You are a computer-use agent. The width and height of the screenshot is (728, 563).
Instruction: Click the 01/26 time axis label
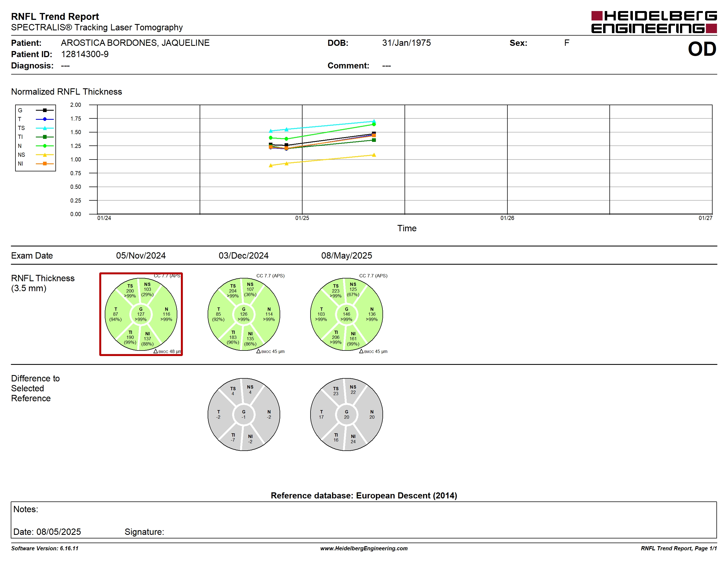tap(507, 218)
